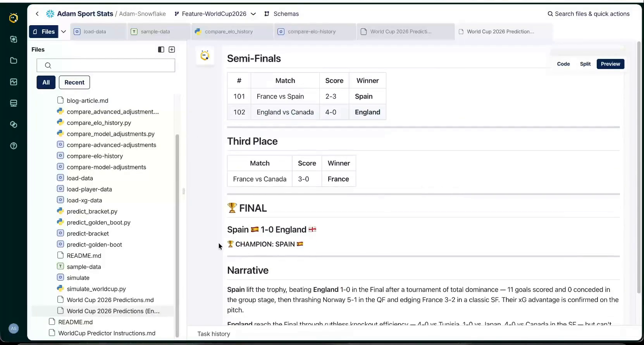Click the France vs Spain table cell
This screenshot has width=644, height=345.
pos(285,96)
